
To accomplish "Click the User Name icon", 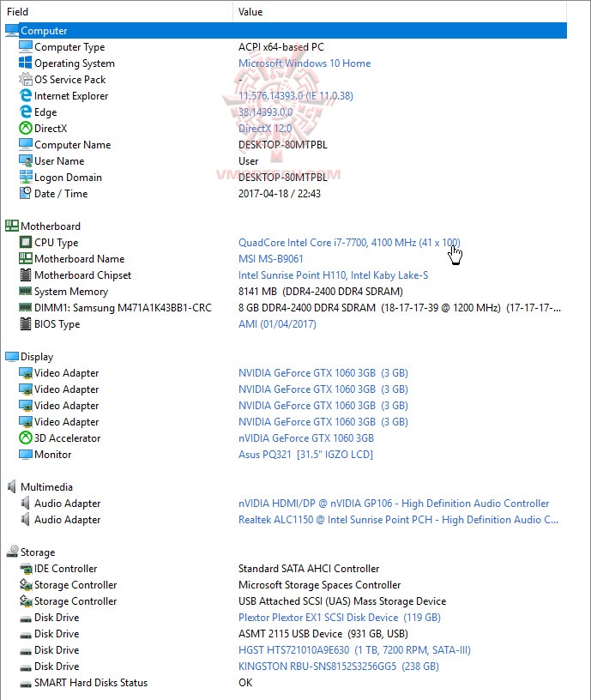I will 26,160.
